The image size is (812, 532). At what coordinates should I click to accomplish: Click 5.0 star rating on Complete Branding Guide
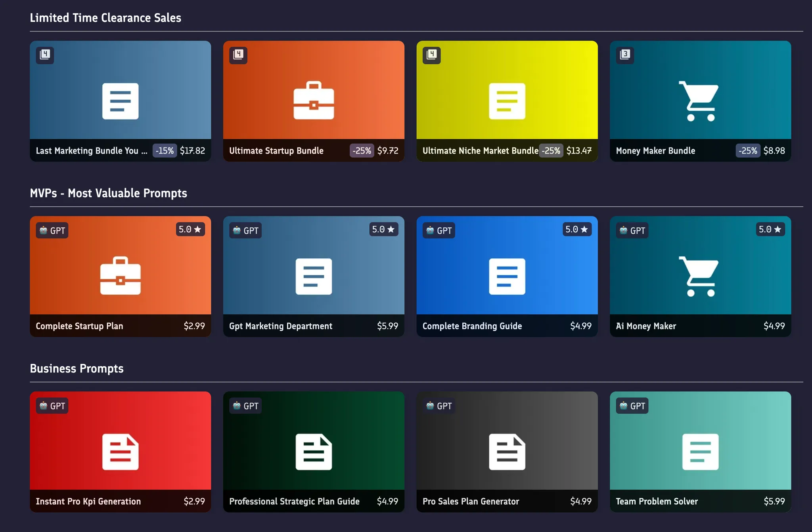(576, 229)
